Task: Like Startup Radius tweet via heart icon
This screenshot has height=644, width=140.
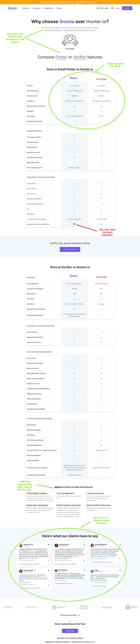Action: (x=56, y=560)
